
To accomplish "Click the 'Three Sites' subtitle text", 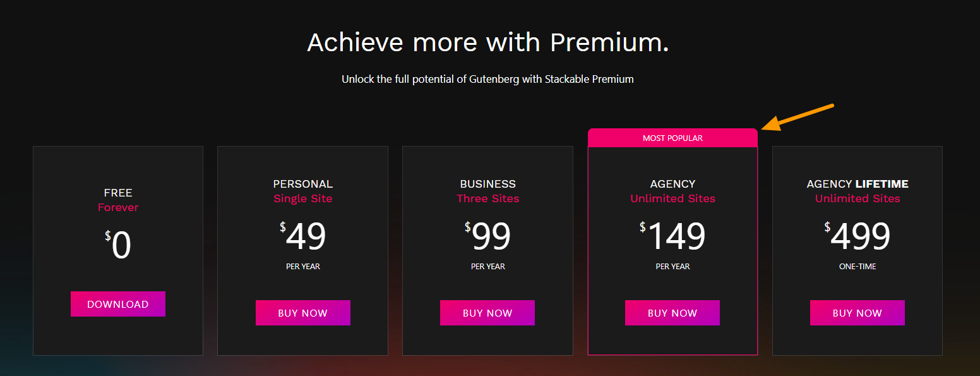I will [487, 198].
